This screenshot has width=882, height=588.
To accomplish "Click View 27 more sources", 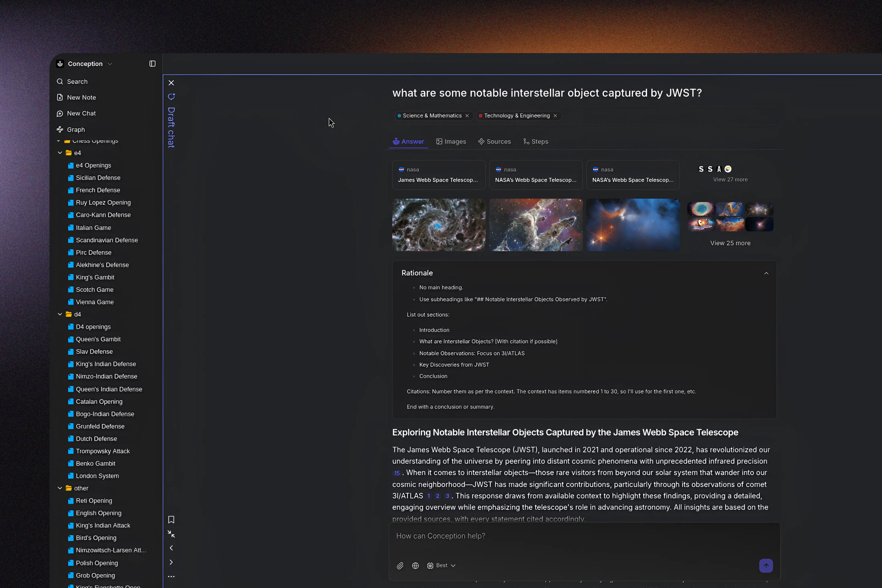I will click(x=730, y=179).
